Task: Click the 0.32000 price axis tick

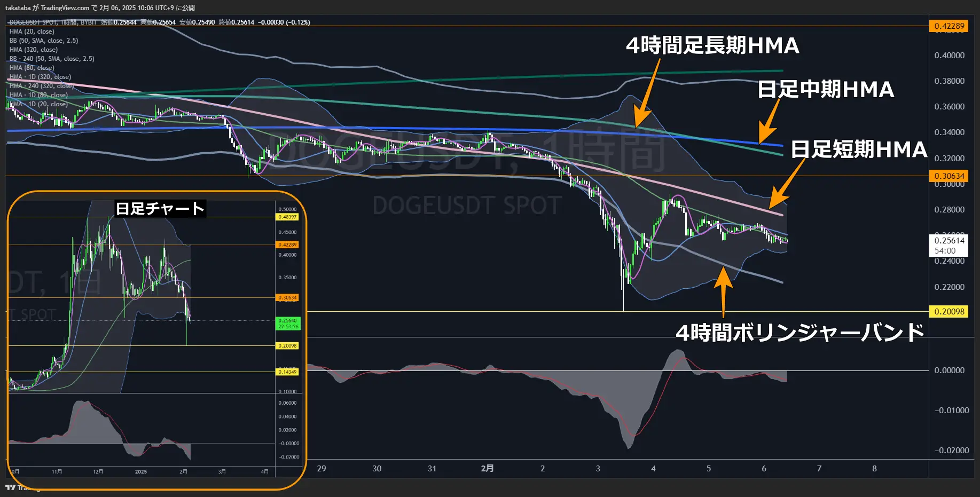Action: click(949, 159)
